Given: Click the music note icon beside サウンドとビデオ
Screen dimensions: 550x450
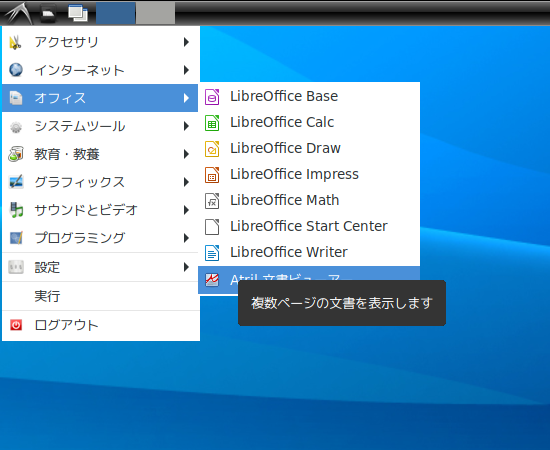Looking at the screenshot, I should click(x=16, y=210).
